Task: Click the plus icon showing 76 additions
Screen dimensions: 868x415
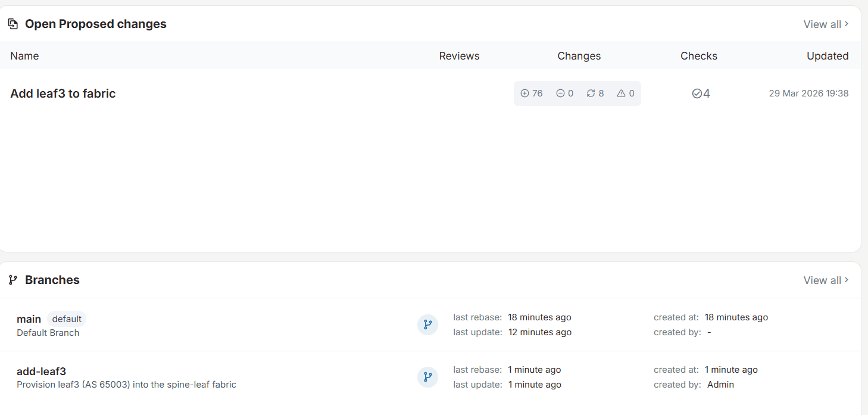Action: [x=524, y=93]
